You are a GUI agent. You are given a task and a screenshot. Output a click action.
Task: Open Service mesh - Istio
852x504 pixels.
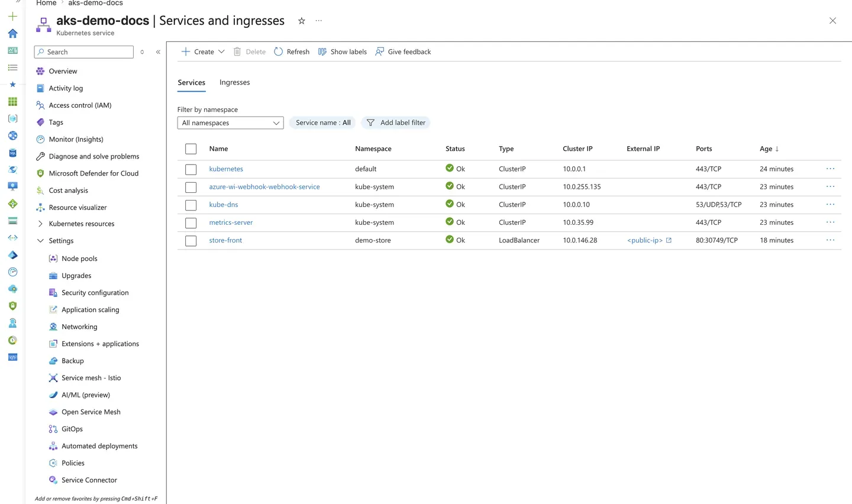click(91, 378)
